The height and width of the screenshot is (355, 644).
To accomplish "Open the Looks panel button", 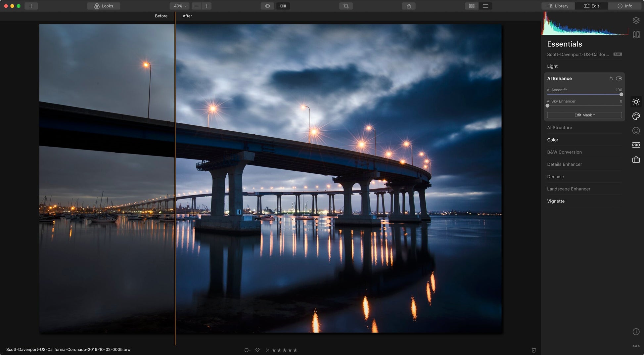I will [104, 6].
